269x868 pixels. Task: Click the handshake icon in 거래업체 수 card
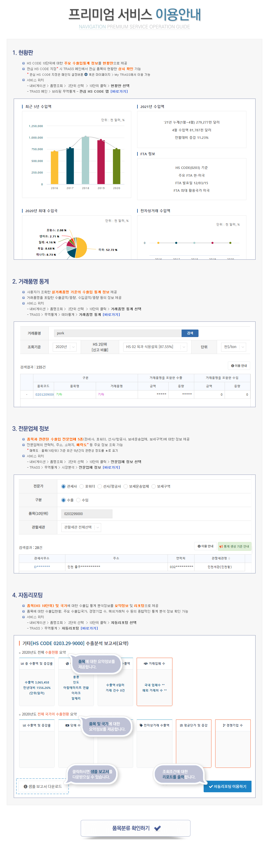146,663
